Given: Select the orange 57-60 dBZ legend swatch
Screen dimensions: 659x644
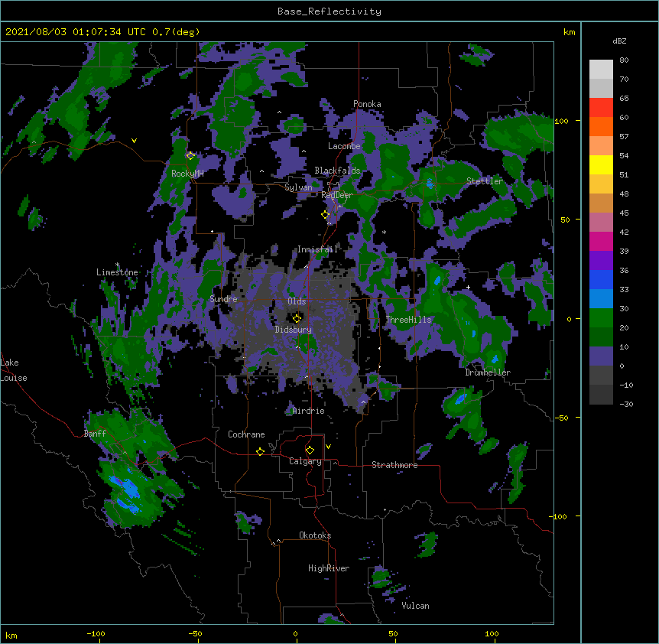Looking at the screenshot, I should pos(601,126).
